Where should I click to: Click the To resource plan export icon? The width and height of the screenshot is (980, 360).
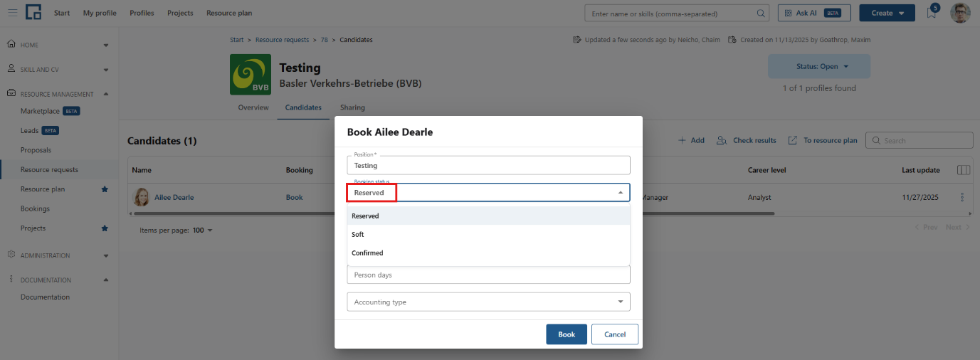792,140
